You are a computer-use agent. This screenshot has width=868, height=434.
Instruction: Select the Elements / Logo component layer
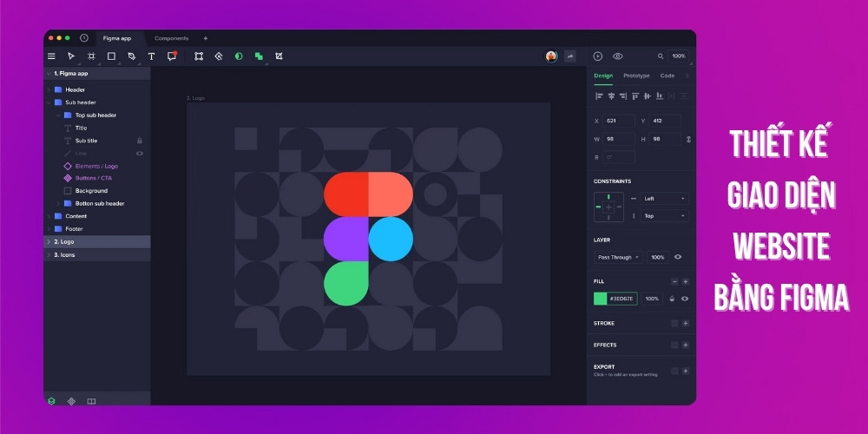click(97, 166)
